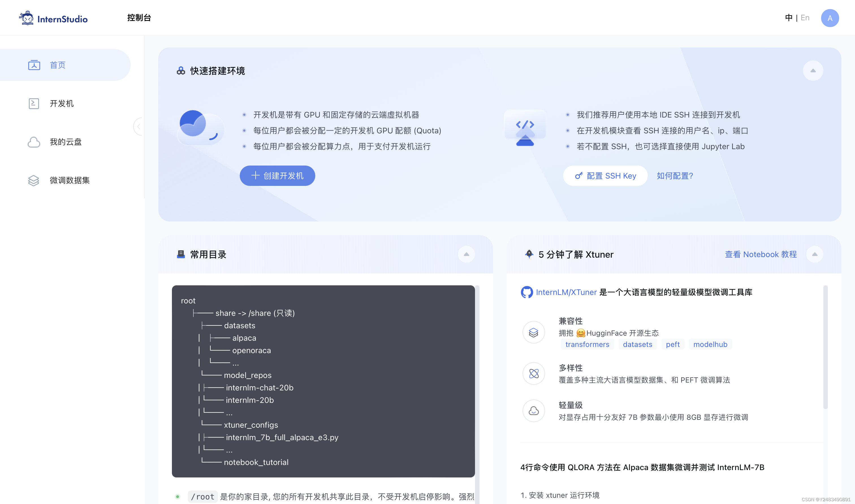Image resolution: width=855 pixels, height=504 pixels.
Task: Open the user avatar A menu
Action: 830,18
